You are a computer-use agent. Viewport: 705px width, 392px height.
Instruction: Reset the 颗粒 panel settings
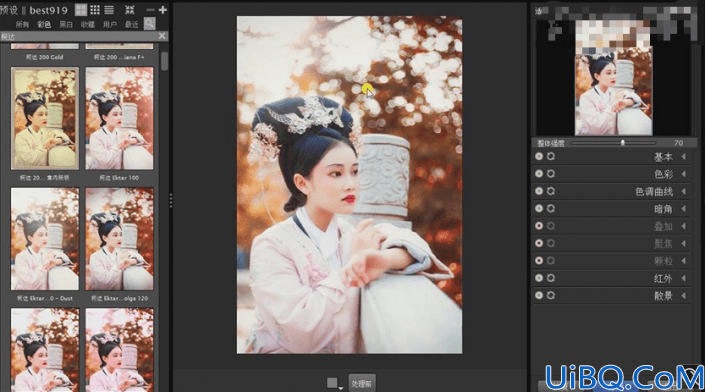[x=551, y=261]
